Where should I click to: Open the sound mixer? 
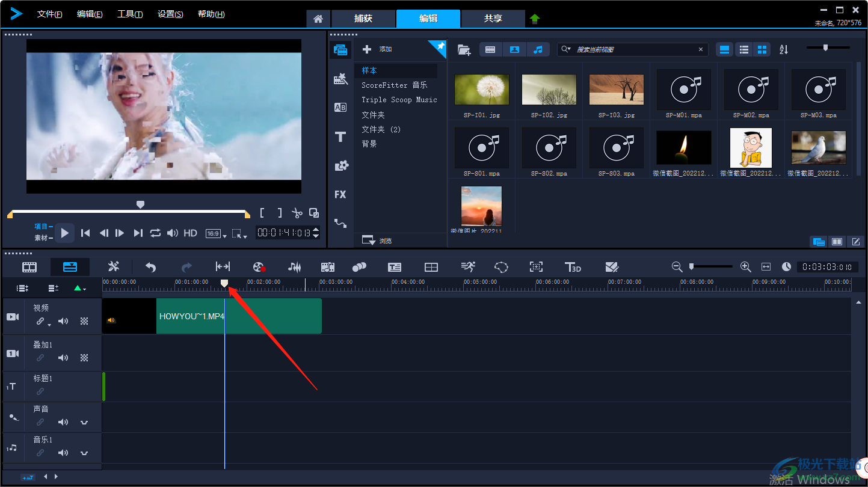click(294, 267)
